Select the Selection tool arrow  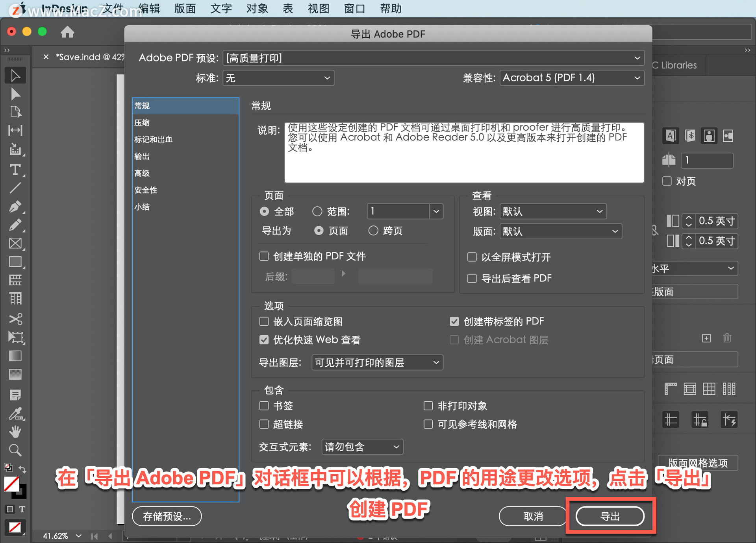pyautogui.click(x=15, y=75)
